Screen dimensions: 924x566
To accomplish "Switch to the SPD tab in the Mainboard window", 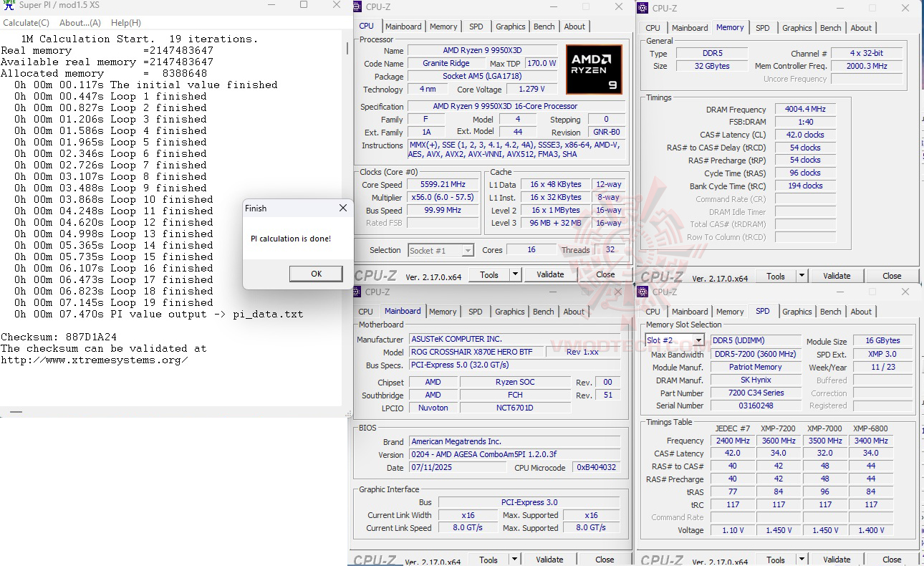I will pyautogui.click(x=475, y=312).
